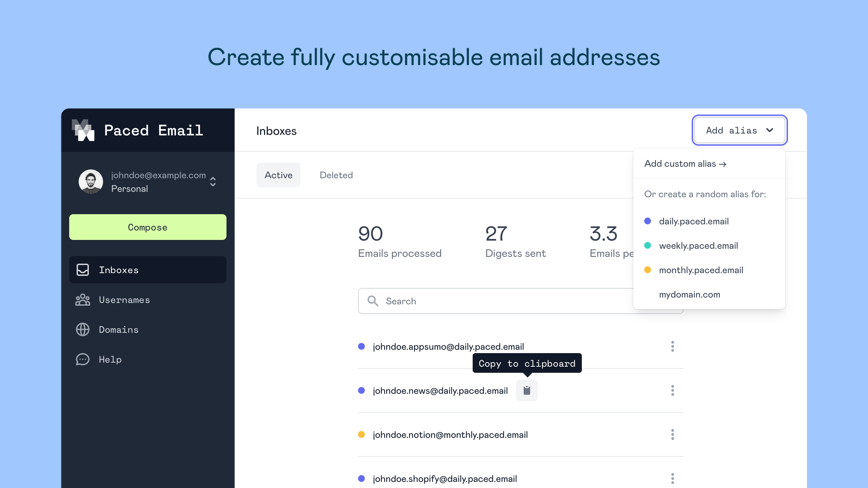Select daily.paced.email alias option

693,221
